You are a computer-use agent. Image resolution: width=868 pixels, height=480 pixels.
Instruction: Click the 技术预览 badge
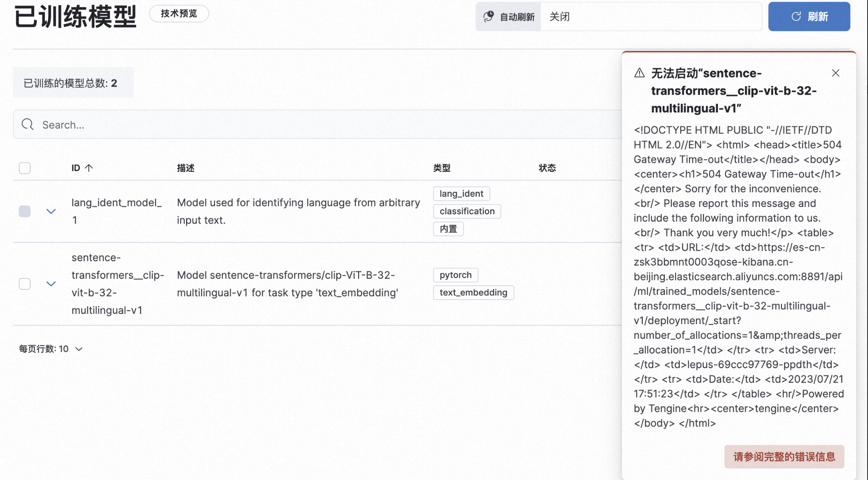(179, 13)
